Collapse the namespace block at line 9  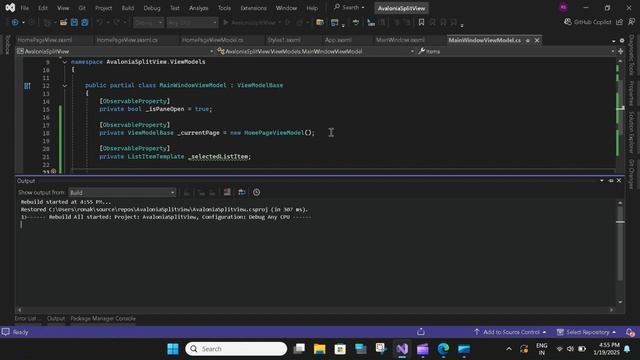click(x=64, y=62)
